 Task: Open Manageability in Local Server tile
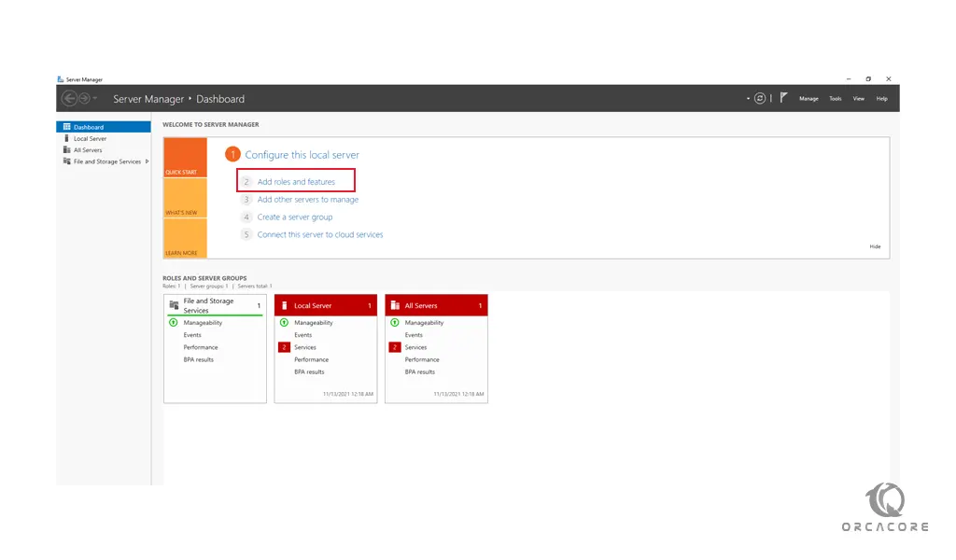(x=314, y=323)
